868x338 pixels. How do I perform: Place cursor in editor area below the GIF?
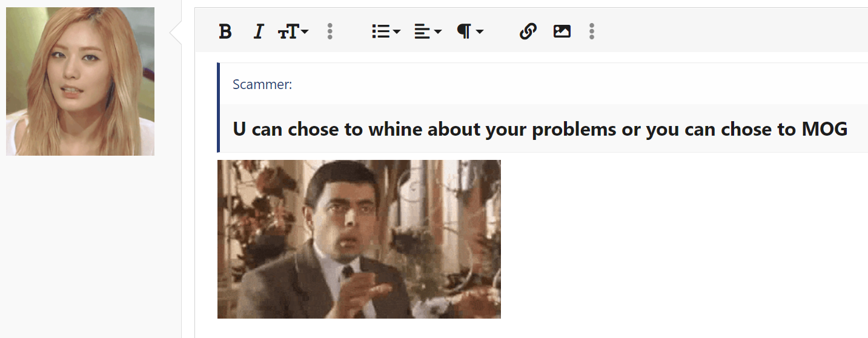pos(532,328)
